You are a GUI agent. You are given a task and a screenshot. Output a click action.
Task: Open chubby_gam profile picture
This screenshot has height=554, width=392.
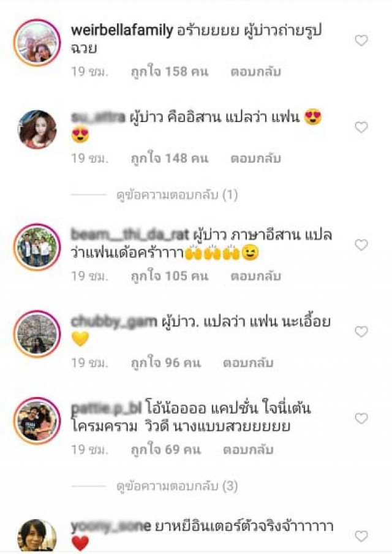point(37,334)
